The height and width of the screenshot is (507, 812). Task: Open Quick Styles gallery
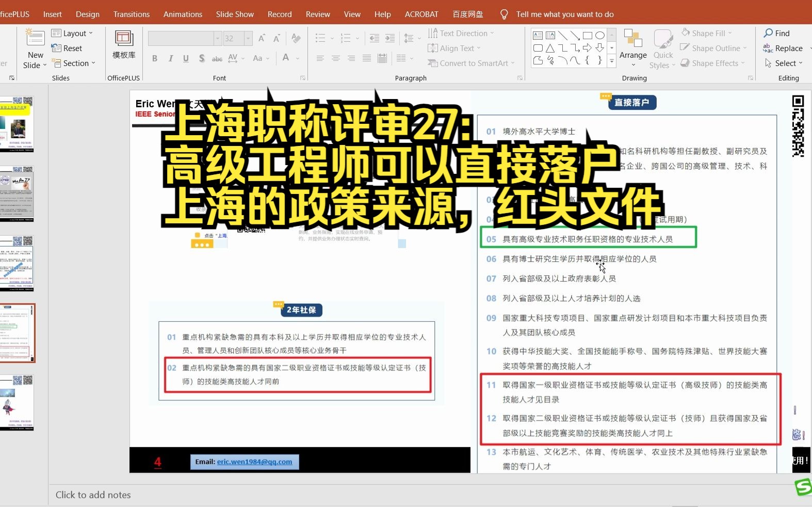click(663, 48)
